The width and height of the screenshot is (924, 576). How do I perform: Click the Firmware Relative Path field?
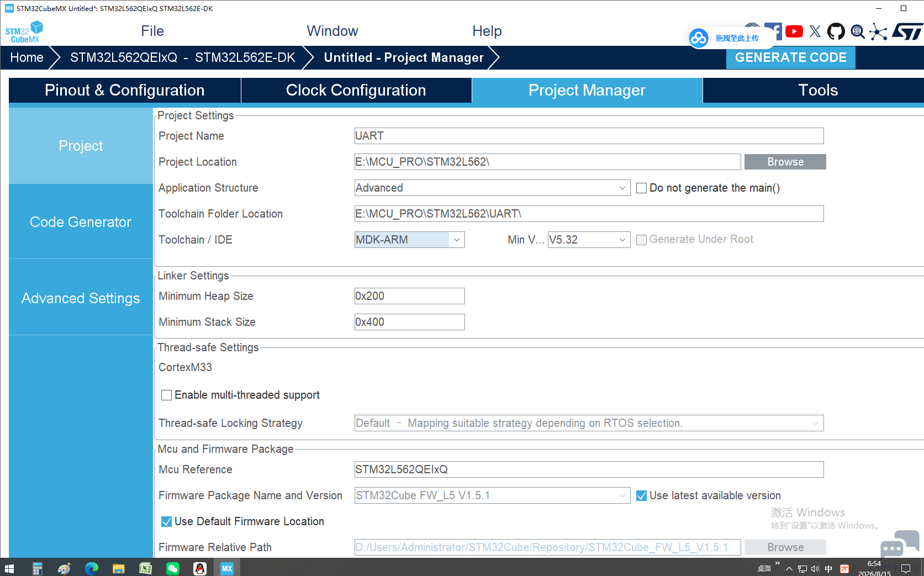pyautogui.click(x=547, y=547)
